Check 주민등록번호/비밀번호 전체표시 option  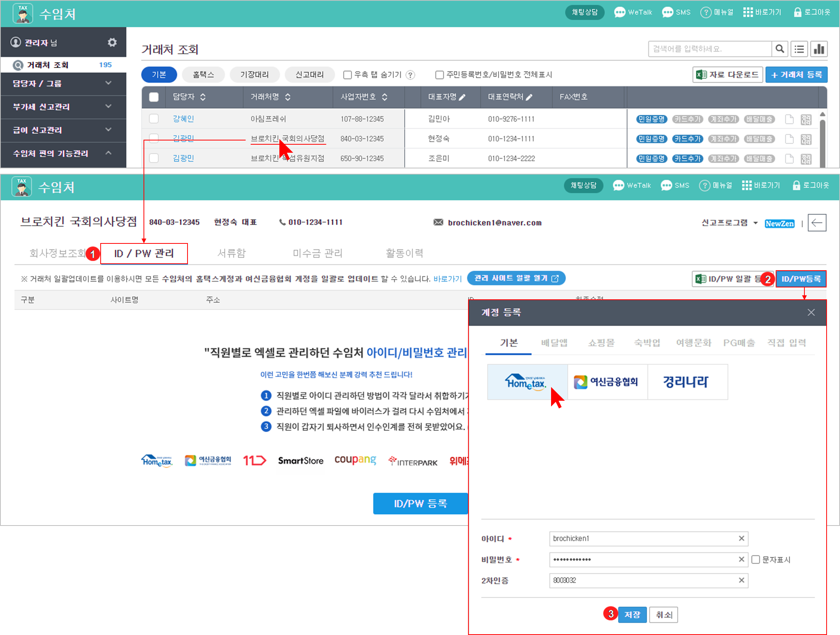[440, 75]
